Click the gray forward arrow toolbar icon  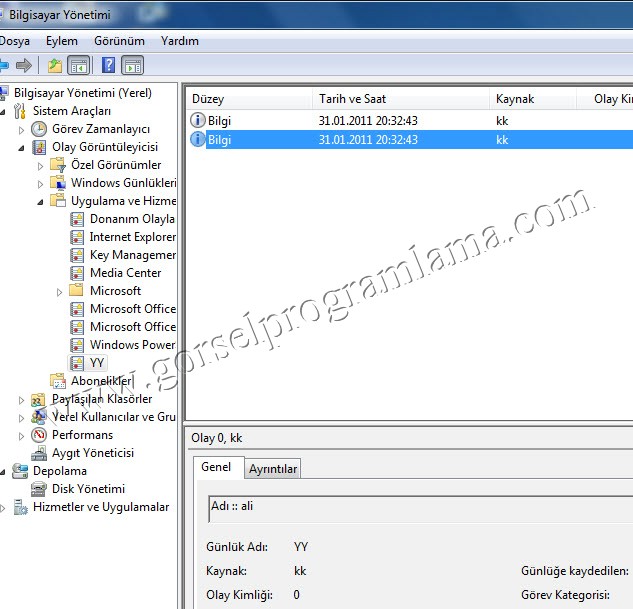click(x=24, y=66)
